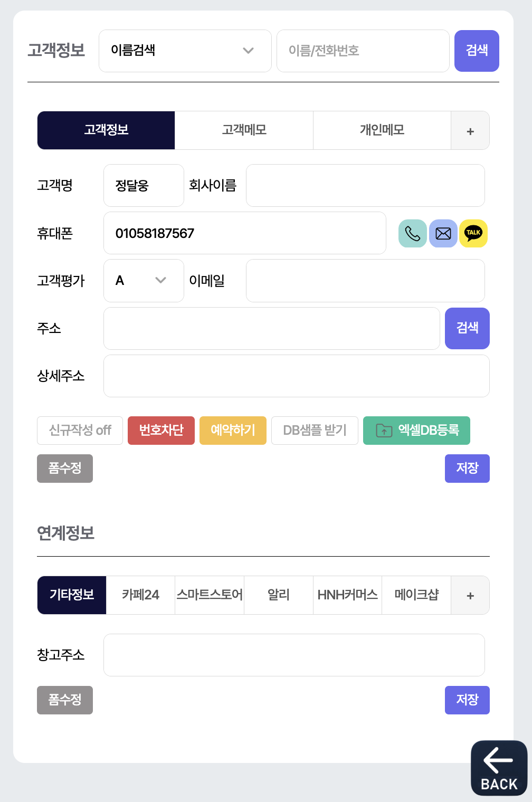Screen dimensions: 532x802
Task: Click the 이름/전화번호 search field
Action: 363,51
